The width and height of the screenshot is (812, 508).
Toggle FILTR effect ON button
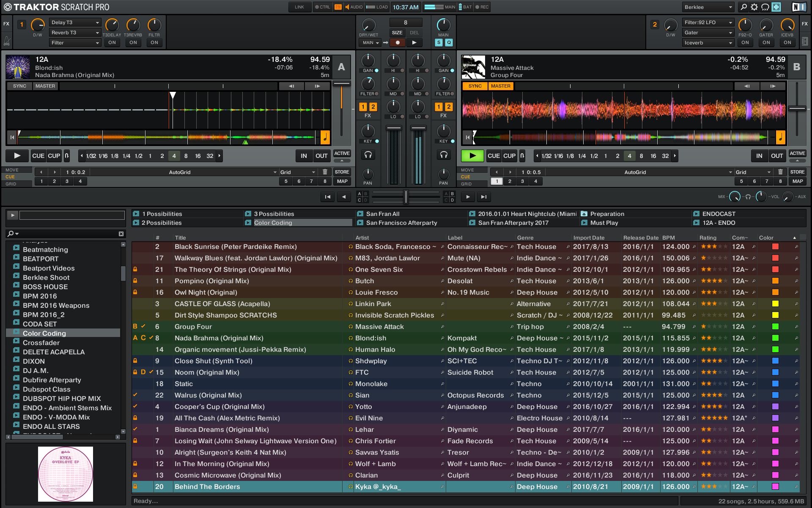(x=154, y=42)
